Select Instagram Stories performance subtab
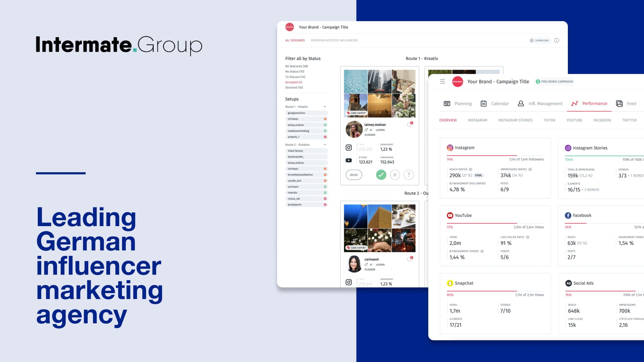This screenshot has height=362, width=644. (515, 120)
